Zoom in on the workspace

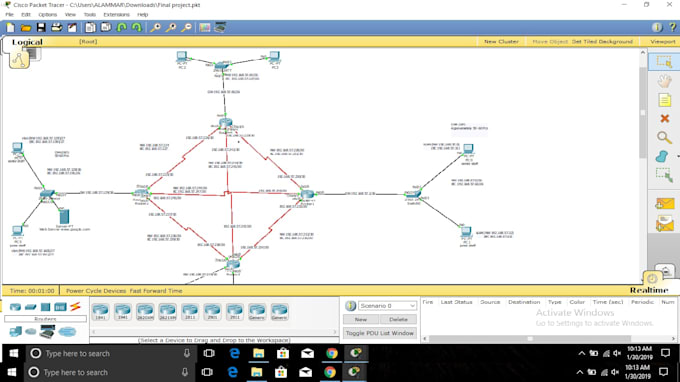pyautogui.click(x=155, y=28)
